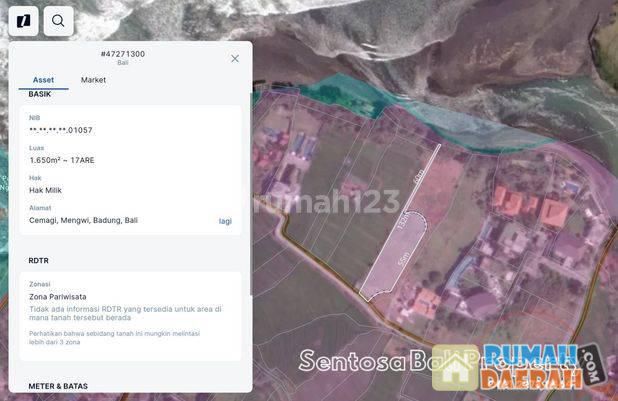Click the RDTR section heading

(40, 261)
